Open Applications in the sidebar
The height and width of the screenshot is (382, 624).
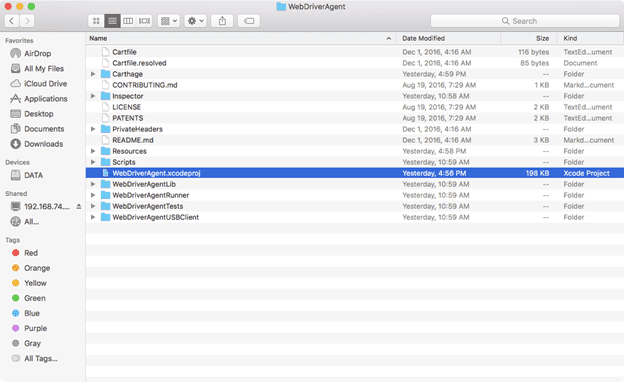[45, 99]
